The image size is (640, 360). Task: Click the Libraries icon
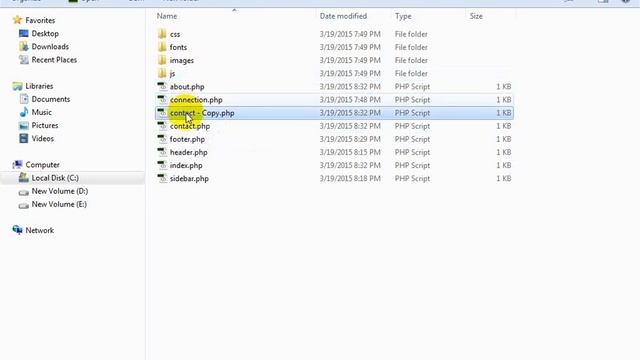tap(17, 86)
